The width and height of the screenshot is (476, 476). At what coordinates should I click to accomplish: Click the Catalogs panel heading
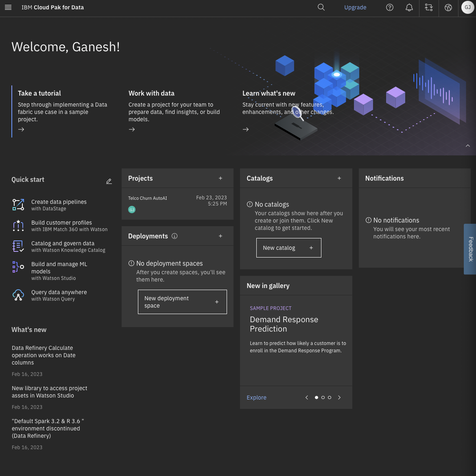tap(260, 178)
